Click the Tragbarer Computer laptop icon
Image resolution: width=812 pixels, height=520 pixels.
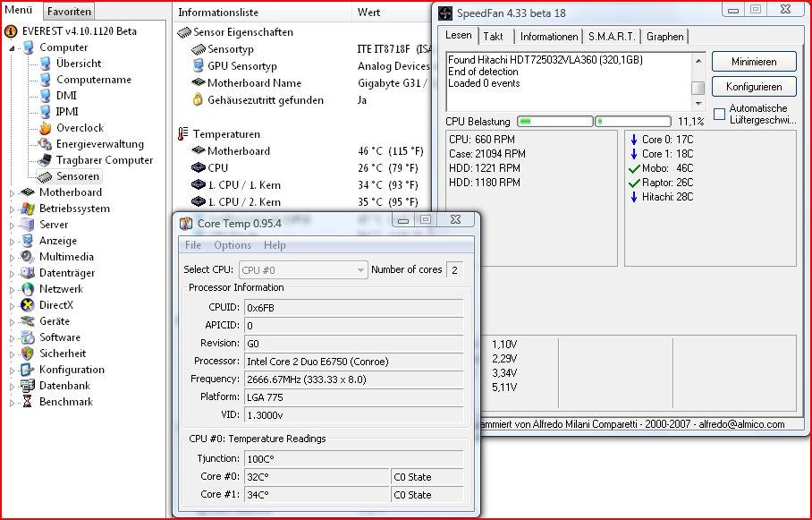click(x=45, y=160)
